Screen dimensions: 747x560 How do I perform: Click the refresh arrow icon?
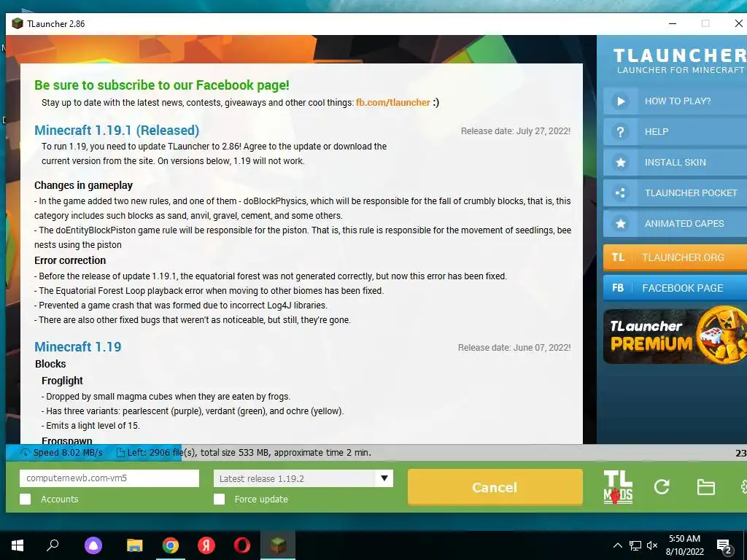point(662,486)
